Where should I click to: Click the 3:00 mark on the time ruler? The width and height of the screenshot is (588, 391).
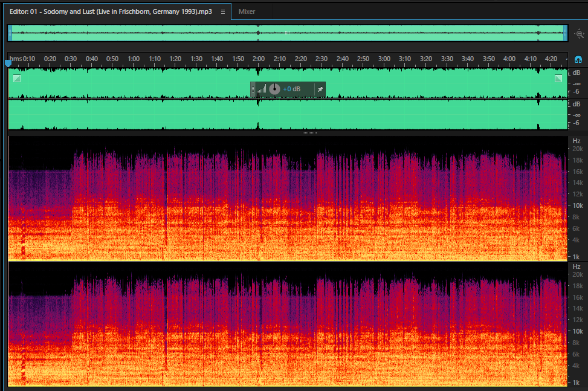tap(384, 59)
